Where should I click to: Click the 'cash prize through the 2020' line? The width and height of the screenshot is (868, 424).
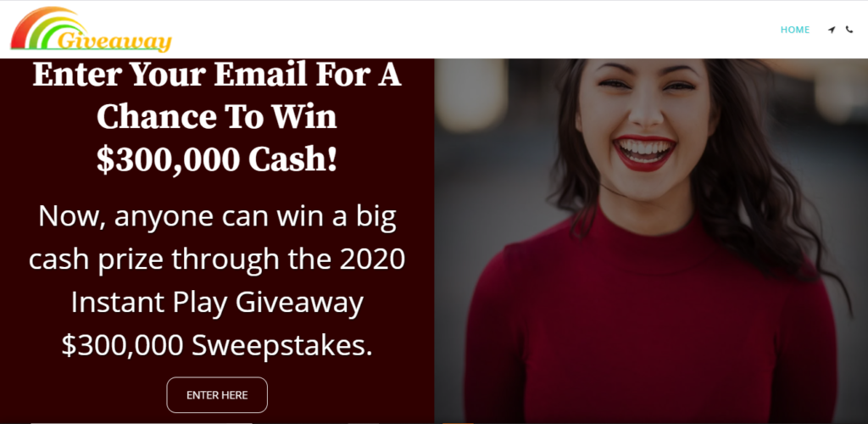coord(217,259)
